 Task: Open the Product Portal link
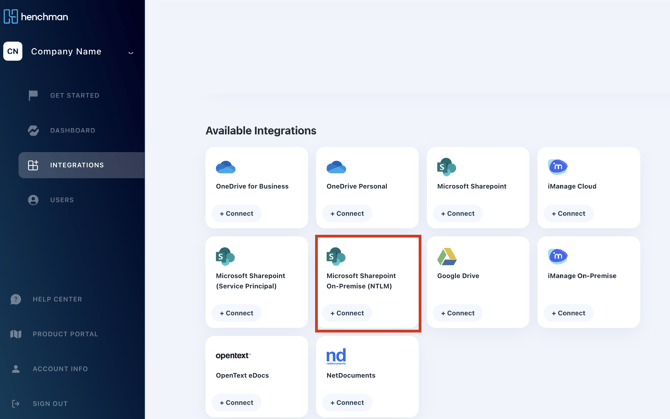tap(65, 334)
